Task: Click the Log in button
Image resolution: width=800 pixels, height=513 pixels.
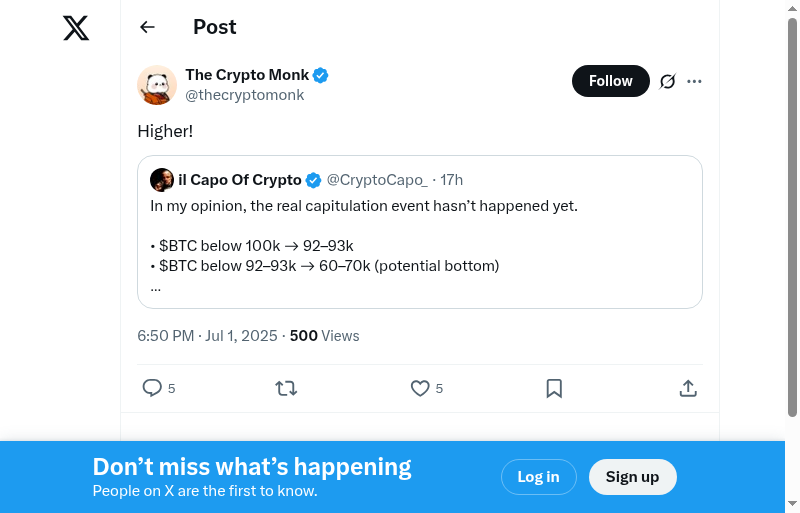Action: click(x=538, y=477)
